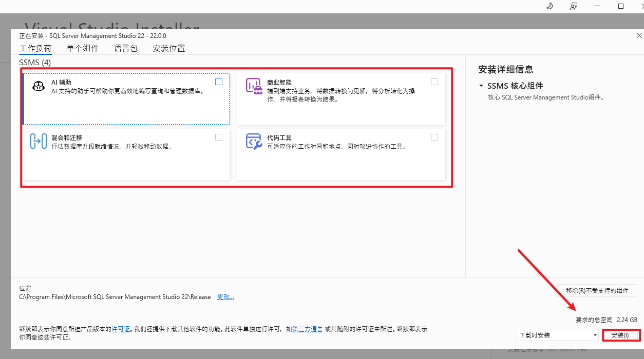Open the feedback icon in title bar
The image size is (644, 359).
[574, 6]
